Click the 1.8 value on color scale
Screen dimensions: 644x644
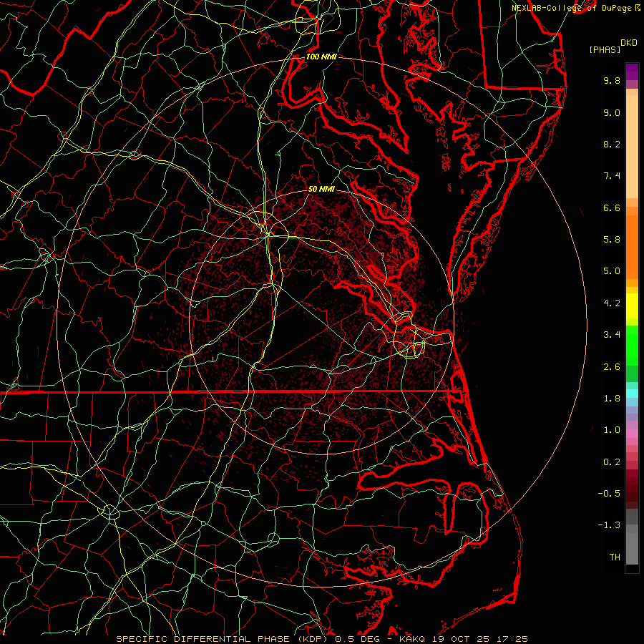point(612,399)
